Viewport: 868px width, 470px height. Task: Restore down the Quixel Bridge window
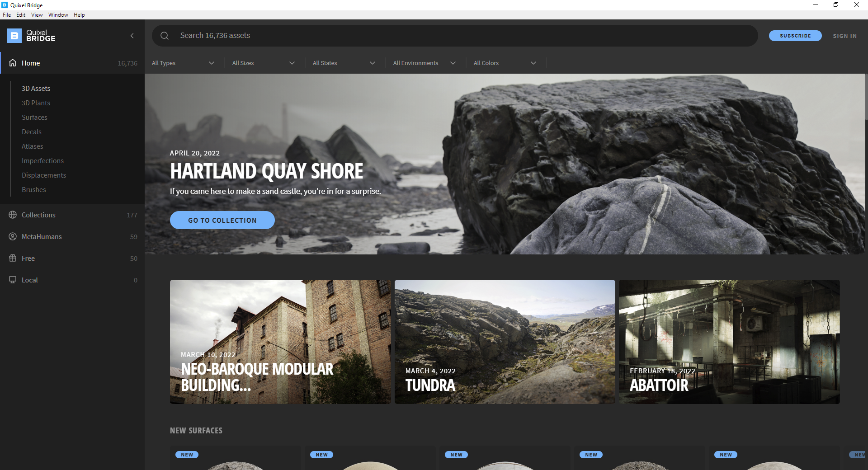836,5
